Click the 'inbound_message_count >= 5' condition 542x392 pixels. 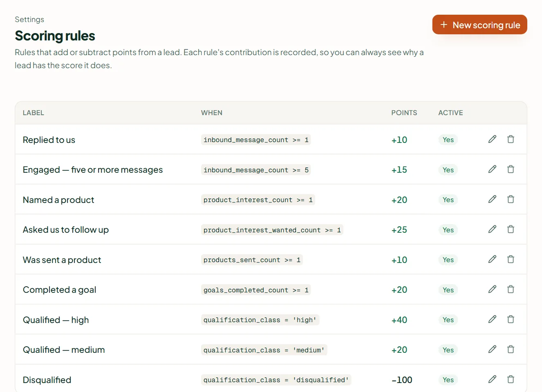(x=256, y=170)
